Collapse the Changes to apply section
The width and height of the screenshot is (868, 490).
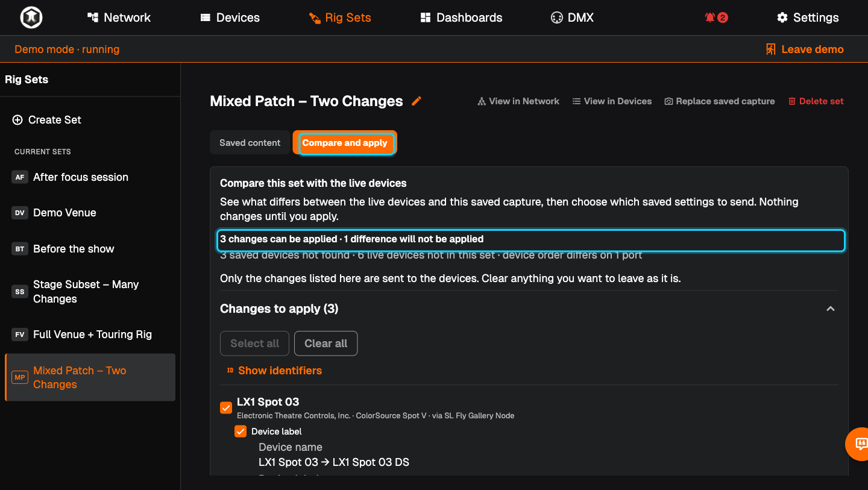click(x=831, y=309)
